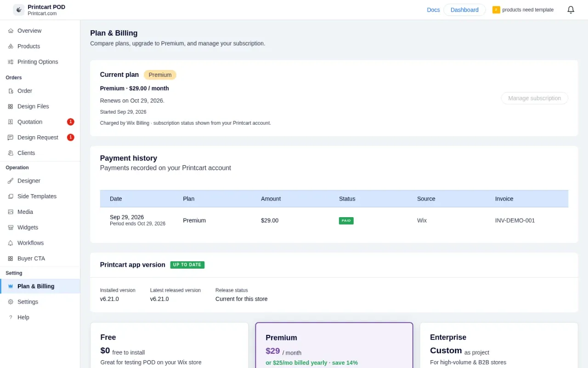The width and height of the screenshot is (588, 368).
Task: Click the Settings gear icon in sidebar
Action: pyautogui.click(x=11, y=302)
